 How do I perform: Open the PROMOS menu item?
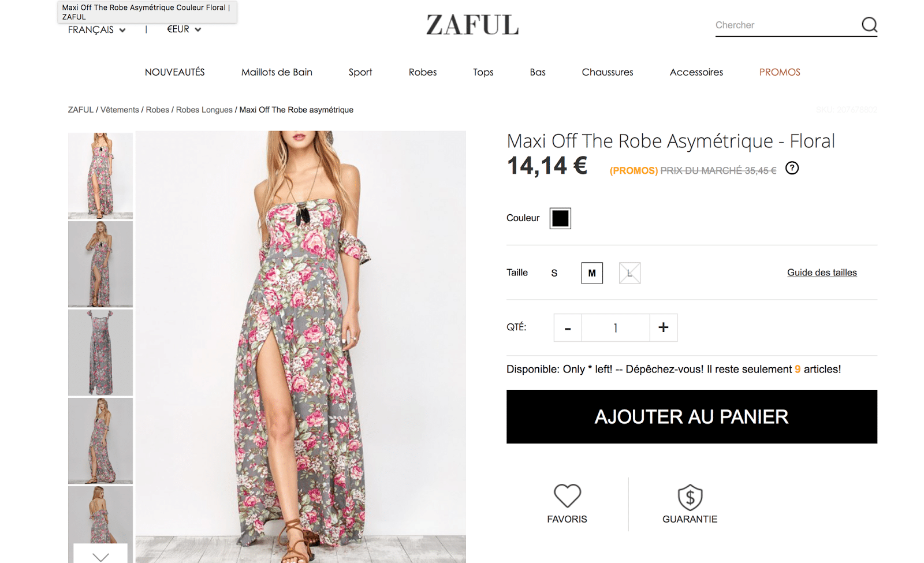click(780, 72)
